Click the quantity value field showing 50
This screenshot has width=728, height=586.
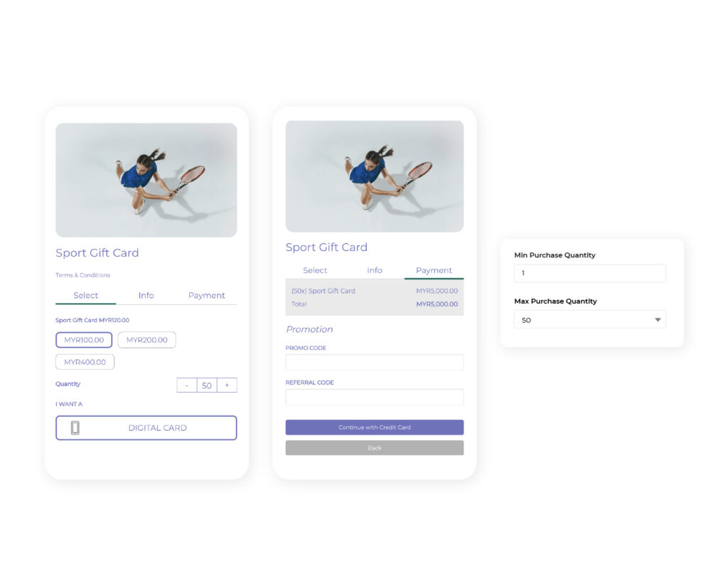207,385
